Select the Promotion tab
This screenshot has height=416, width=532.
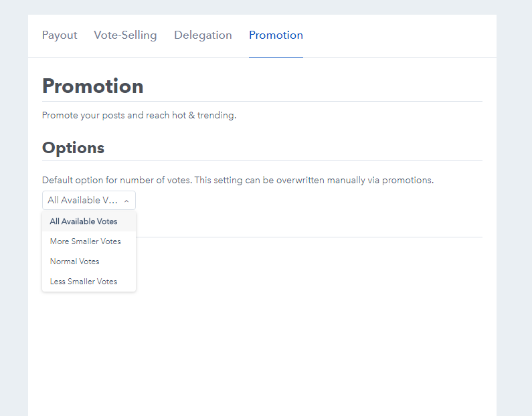276,35
